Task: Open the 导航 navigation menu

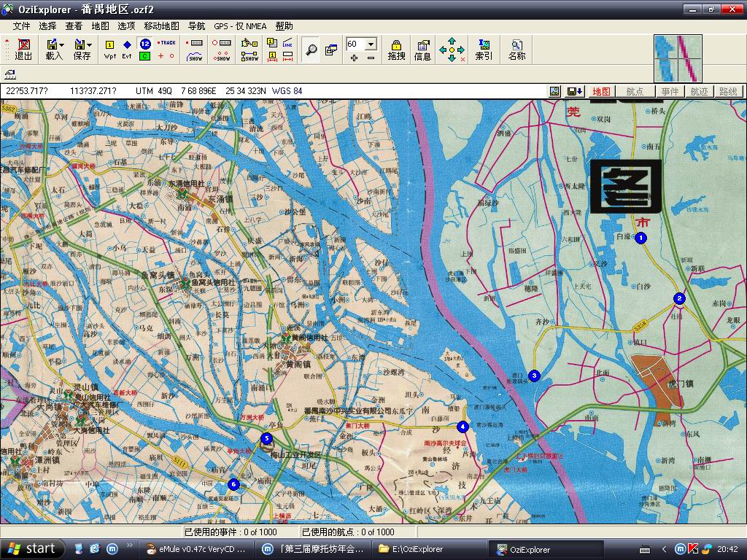Action: pos(196,26)
